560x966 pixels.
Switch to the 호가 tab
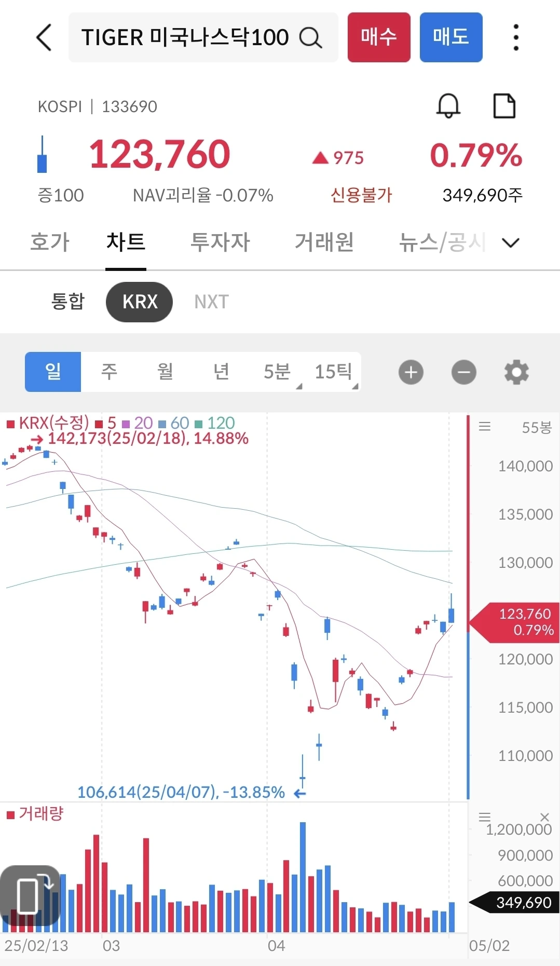pos(50,242)
